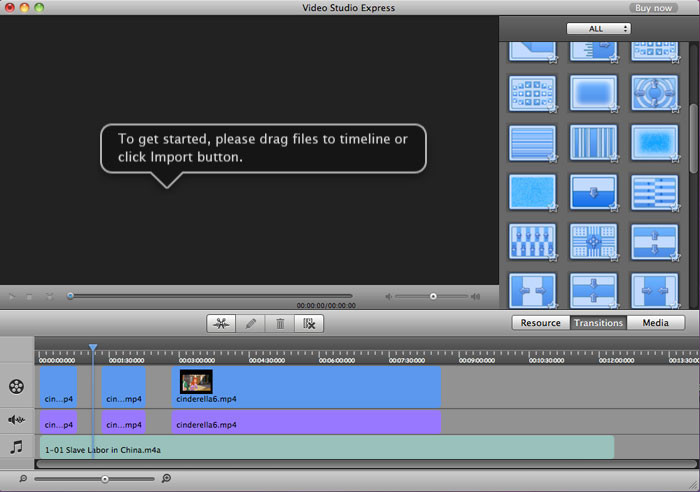This screenshot has height=492, width=700.
Task: Click the Stop button under the preview
Action: [29, 296]
